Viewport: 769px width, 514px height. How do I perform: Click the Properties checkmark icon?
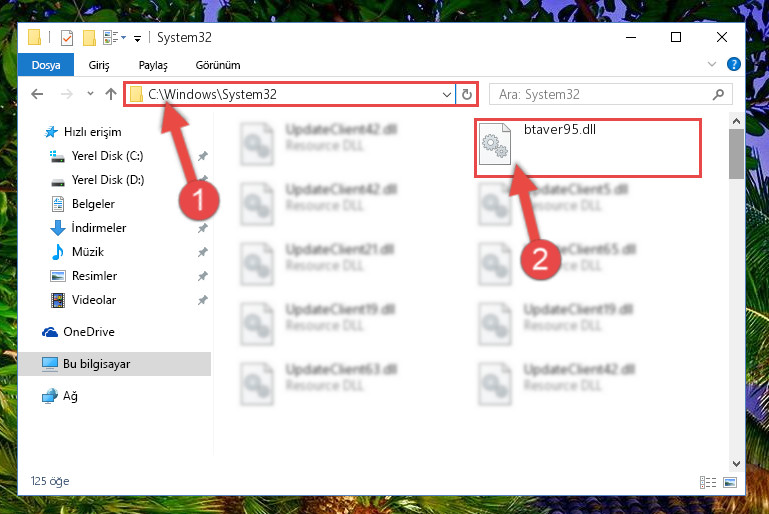[67, 38]
